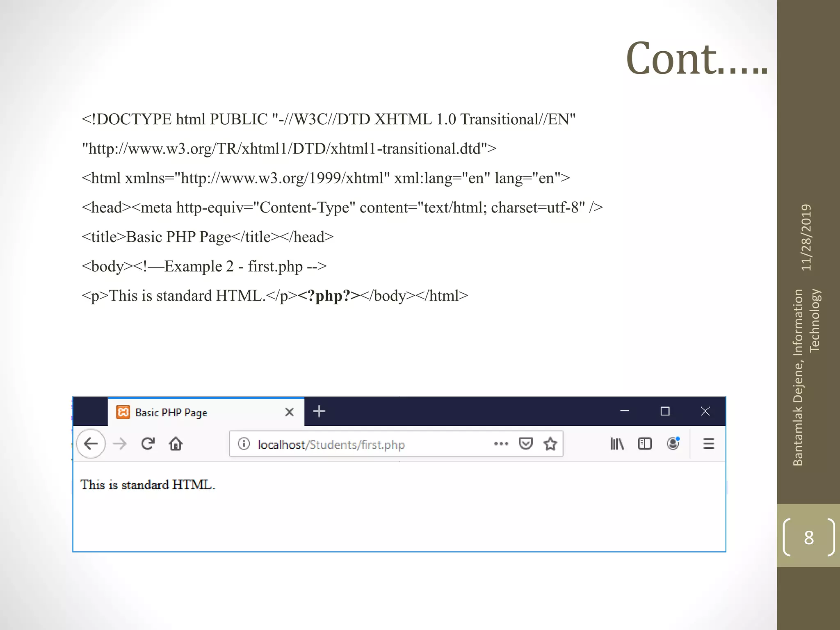
Task: Open the hamburger application menu
Action: [709, 444]
